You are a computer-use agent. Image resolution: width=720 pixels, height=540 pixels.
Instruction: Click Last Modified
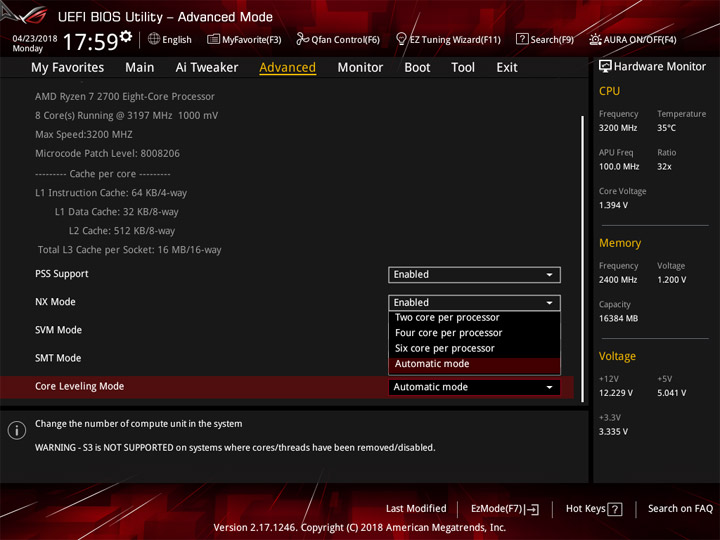pyautogui.click(x=416, y=508)
